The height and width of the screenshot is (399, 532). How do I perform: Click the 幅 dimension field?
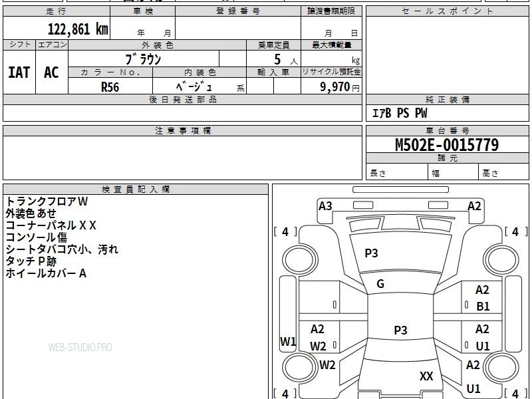(x=454, y=172)
